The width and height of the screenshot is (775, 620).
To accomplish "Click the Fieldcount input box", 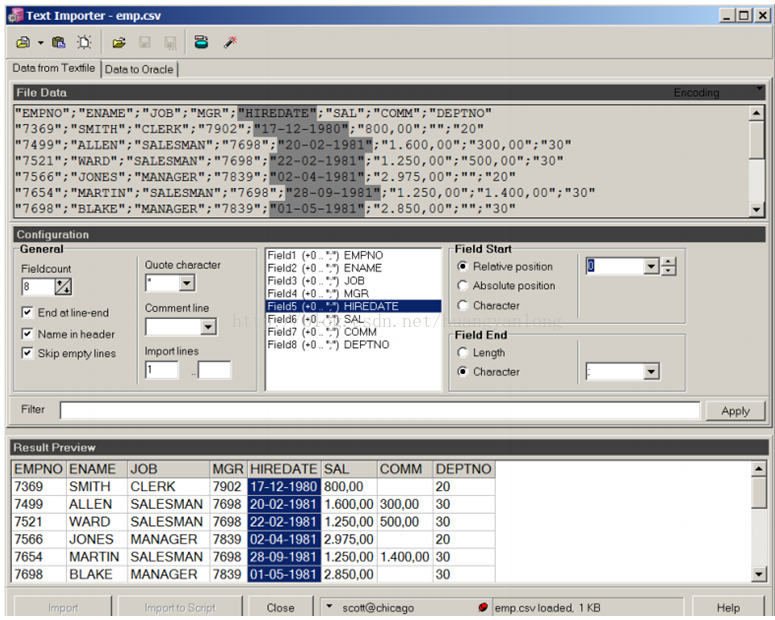I will (38, 286).
